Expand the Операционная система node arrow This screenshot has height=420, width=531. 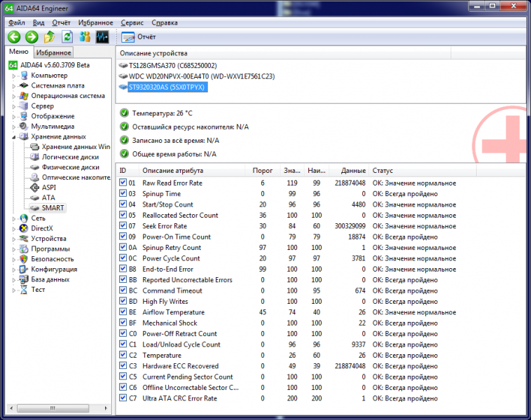click(14, 96)
